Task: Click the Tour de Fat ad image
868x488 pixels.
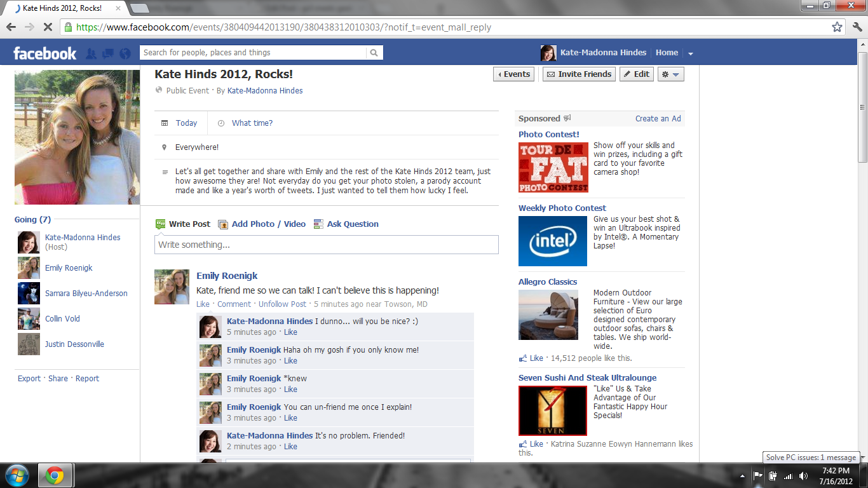Action: point(553,167)
